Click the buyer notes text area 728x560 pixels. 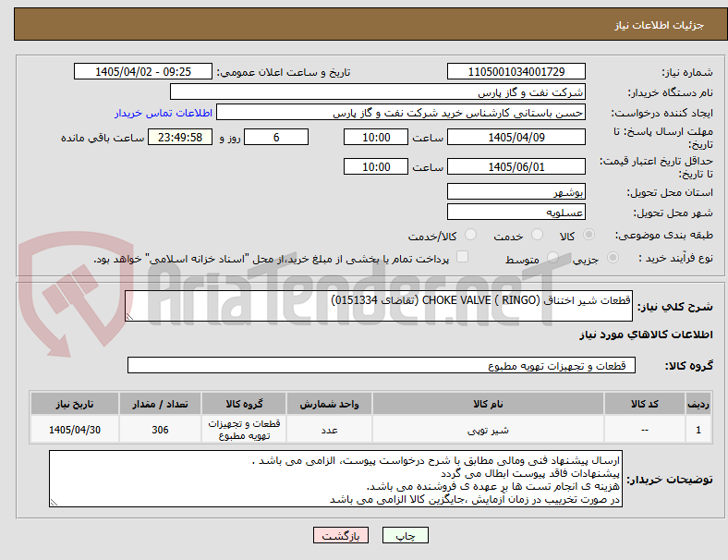click(x=335, y=479)
